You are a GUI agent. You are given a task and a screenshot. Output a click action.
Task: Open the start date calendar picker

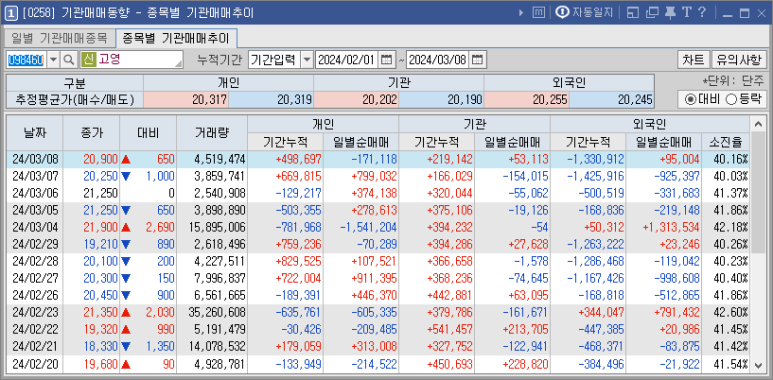point(387,60)
